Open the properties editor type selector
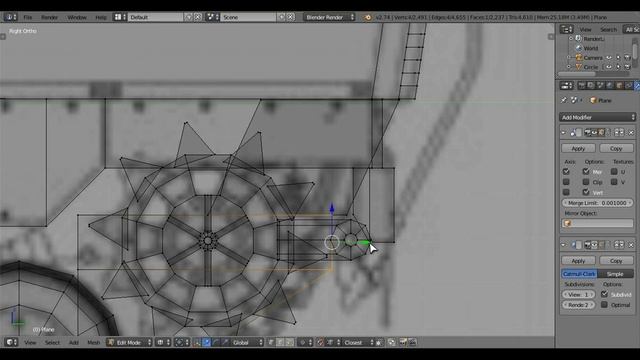 point(567,86)
